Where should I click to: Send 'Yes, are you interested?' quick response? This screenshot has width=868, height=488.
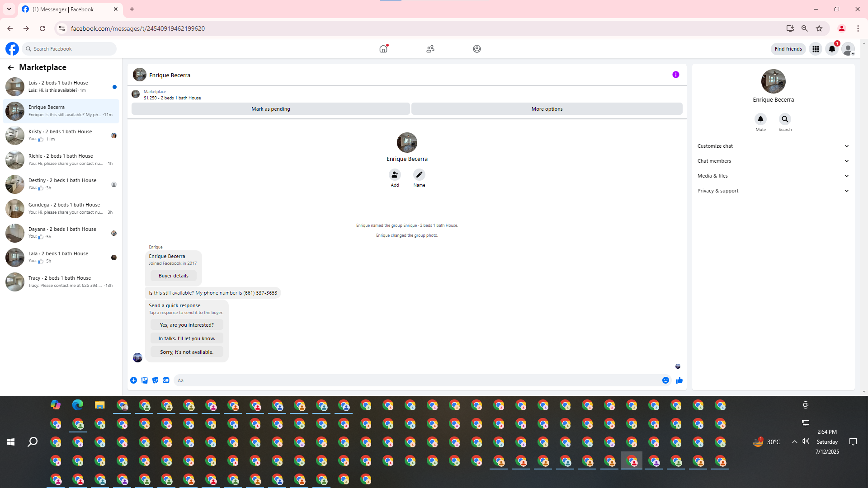(187, 325)
